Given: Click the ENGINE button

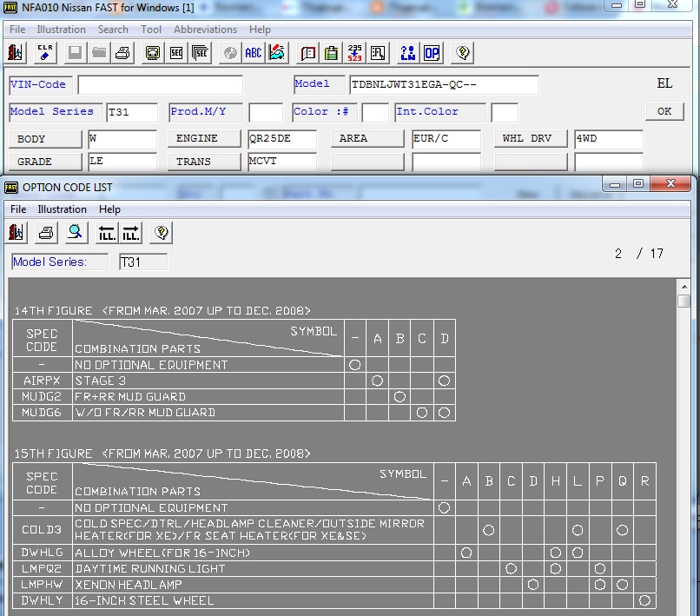Looking at the screenshot, I should 204,138.
